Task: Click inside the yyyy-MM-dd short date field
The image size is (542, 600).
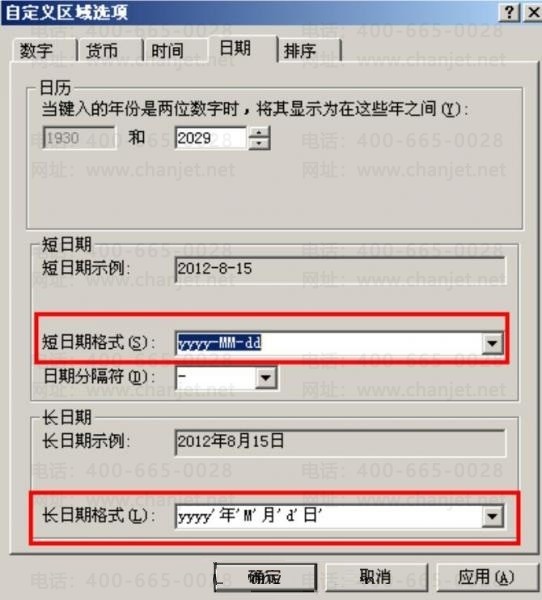Action: [x=329, y=343]
